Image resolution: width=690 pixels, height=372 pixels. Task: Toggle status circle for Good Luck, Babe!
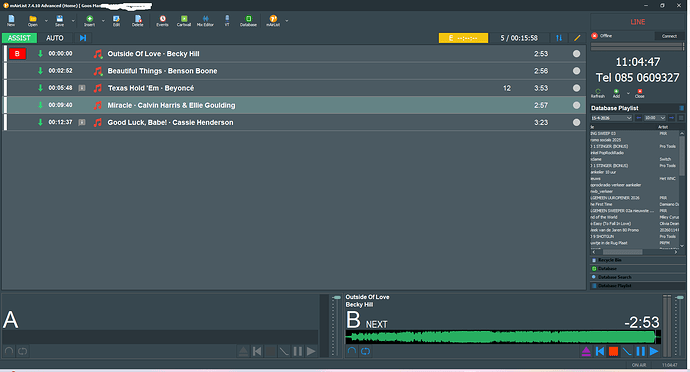coord(576,122)
